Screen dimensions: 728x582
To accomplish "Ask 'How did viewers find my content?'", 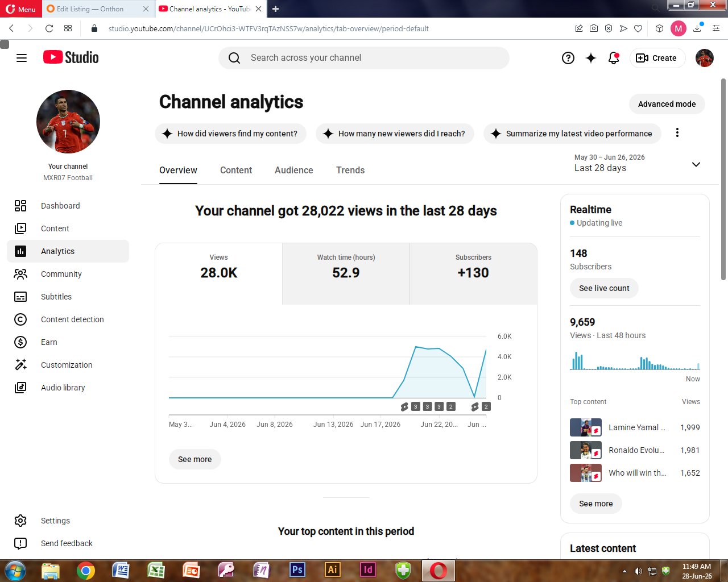I will pos(230,134).
